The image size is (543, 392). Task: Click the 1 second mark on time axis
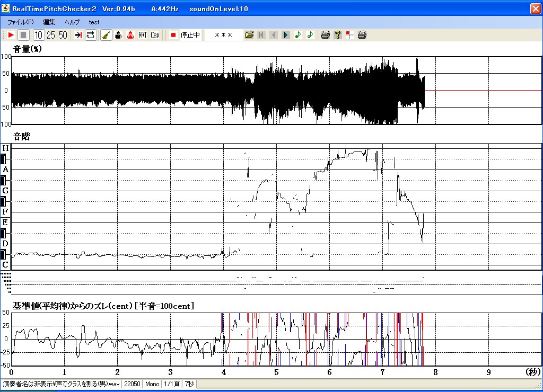pos(64,372)
